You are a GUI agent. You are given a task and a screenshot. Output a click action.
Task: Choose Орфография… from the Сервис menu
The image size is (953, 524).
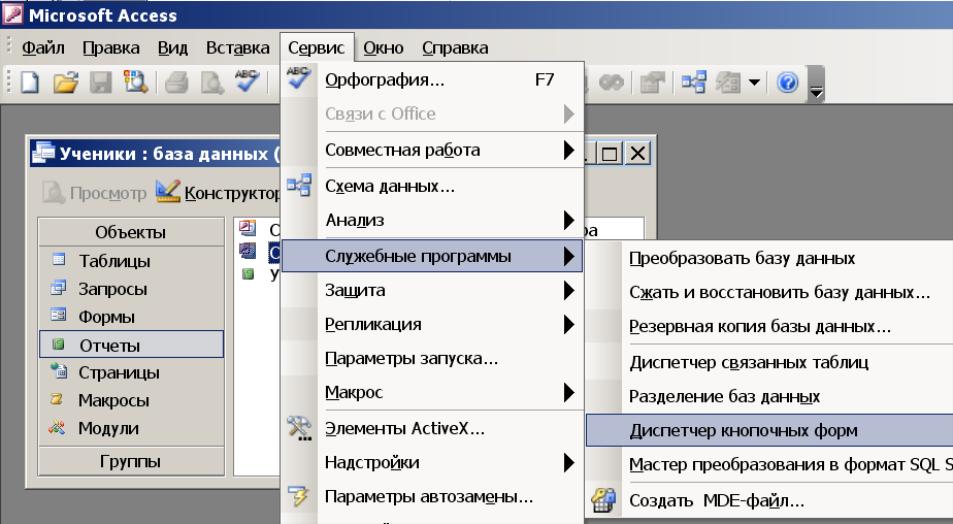pos(432,80)
